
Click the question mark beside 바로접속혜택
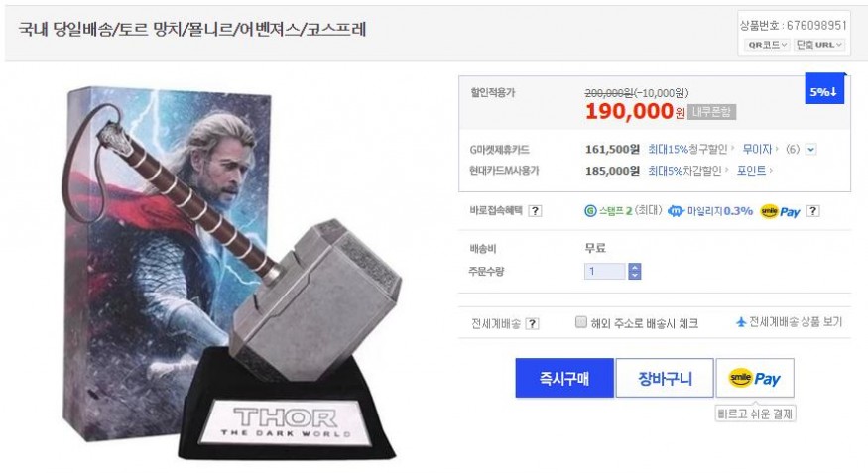535,211
